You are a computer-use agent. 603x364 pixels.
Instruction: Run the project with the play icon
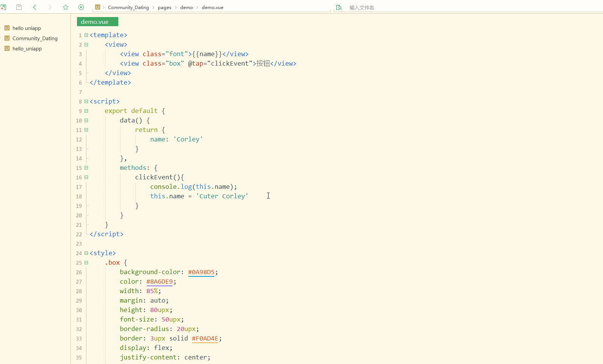81,7
